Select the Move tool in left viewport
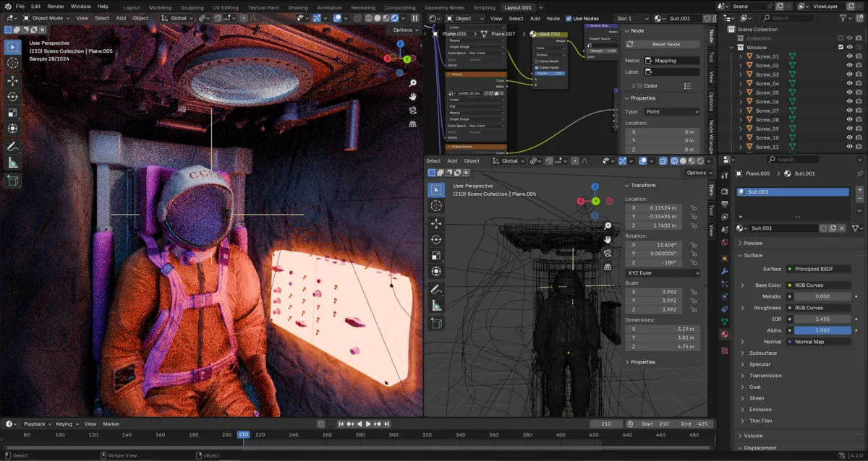This screenshot has width=868, height=461. coord(13,80)
